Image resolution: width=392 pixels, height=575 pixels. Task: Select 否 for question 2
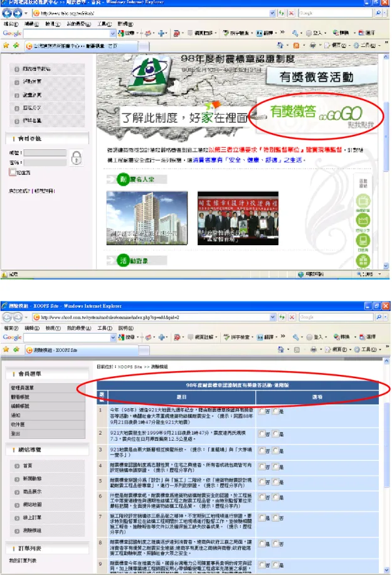[262, 434]
